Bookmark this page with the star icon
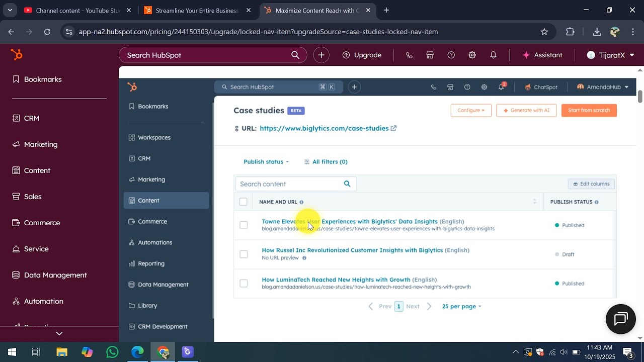Screen dimensions: 644x362 point(544,32)
